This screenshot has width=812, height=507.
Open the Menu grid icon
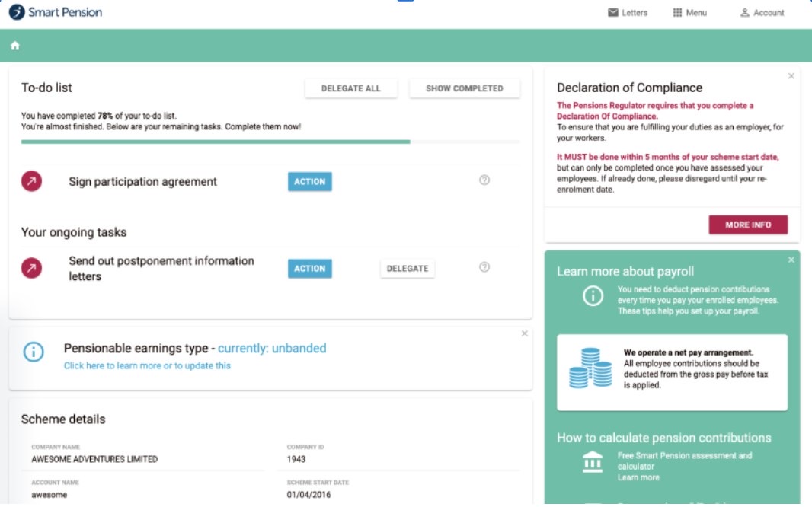677,12
